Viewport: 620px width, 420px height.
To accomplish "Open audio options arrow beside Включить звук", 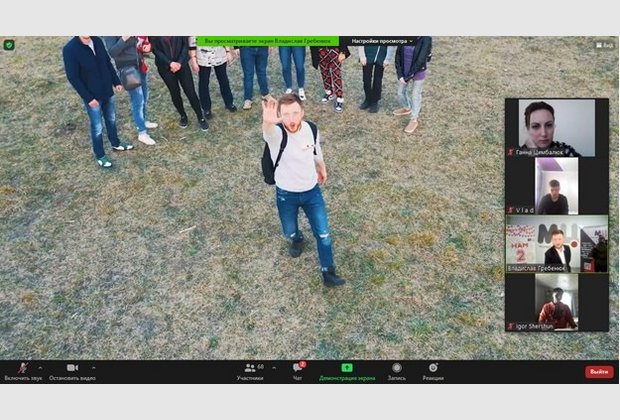I will [40, 368].
